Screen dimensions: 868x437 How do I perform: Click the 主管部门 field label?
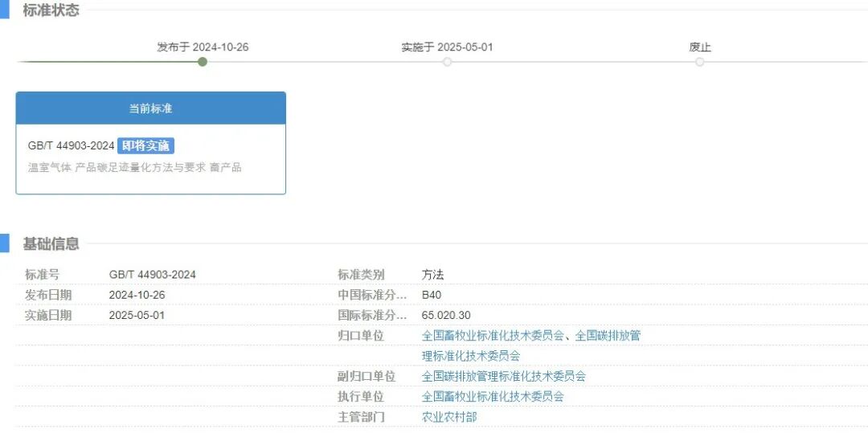point(361,417)
